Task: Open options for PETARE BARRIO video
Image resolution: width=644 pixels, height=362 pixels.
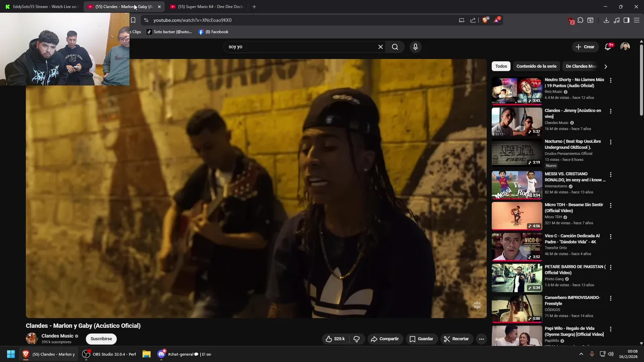Action: point(611,267)
